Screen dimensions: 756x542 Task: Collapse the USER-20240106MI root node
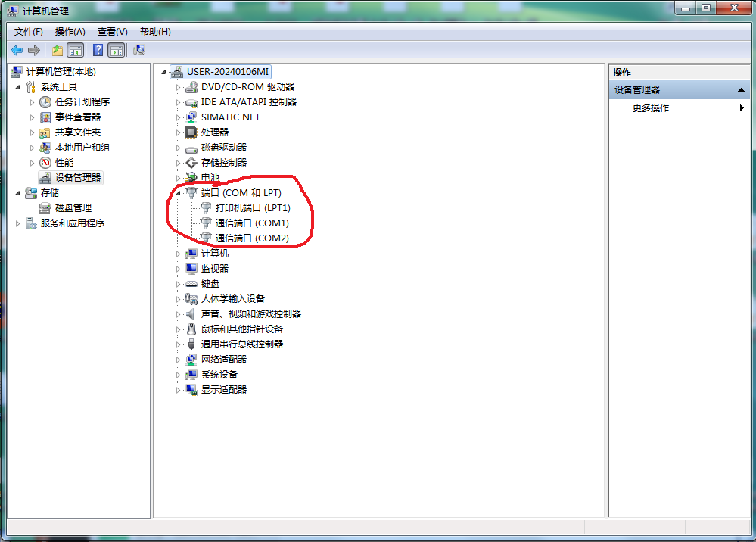coord(163,72)
